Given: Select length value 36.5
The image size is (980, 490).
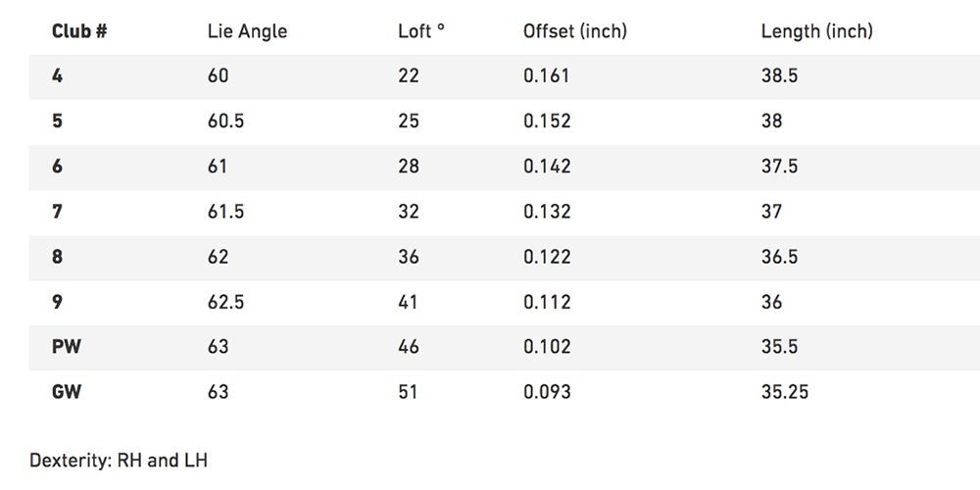Looking at the screenshot, I should click(x=779, y=257).
